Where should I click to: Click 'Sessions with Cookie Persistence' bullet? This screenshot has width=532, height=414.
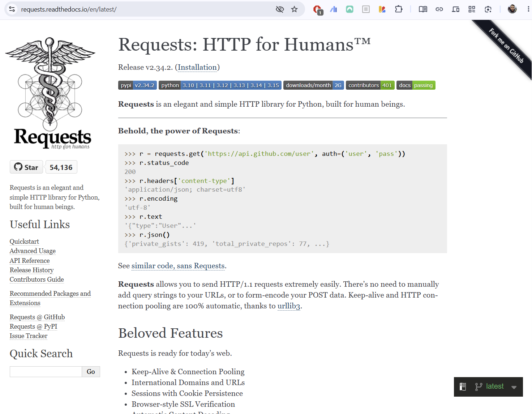(x=187, y=393)
